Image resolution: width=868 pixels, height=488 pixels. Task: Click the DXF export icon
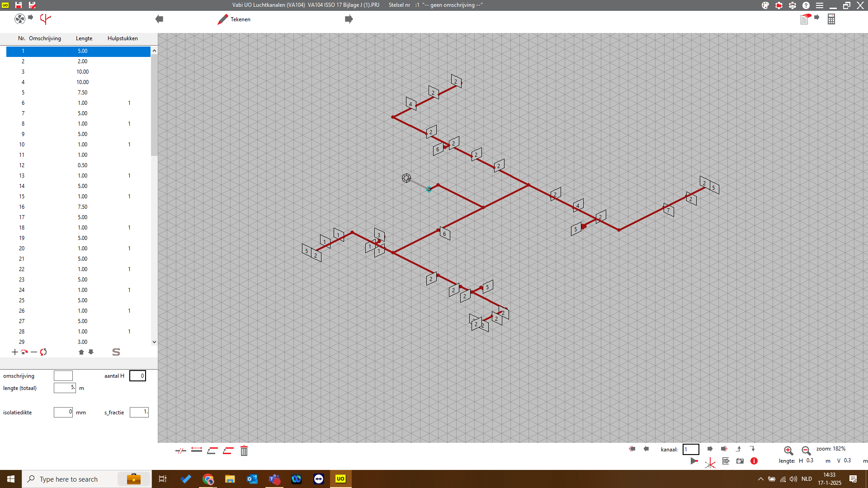[726, 461]
